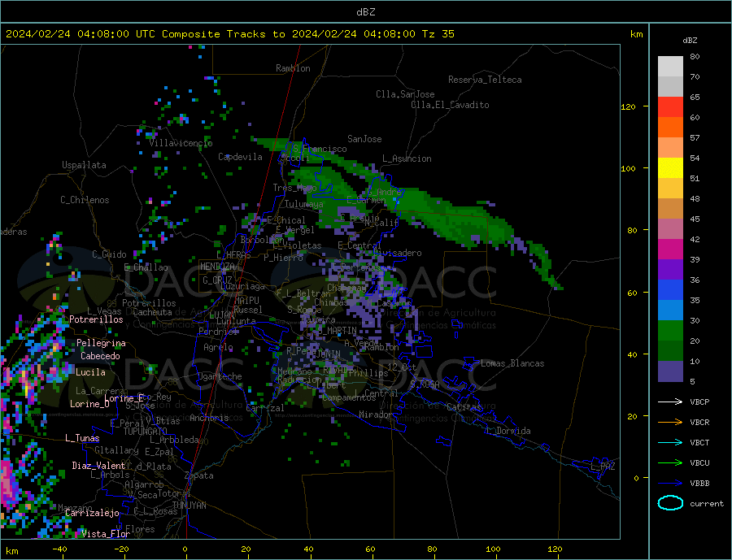Click the Reserva_Telteca label on map
The image size is (732, 560).
485,80
